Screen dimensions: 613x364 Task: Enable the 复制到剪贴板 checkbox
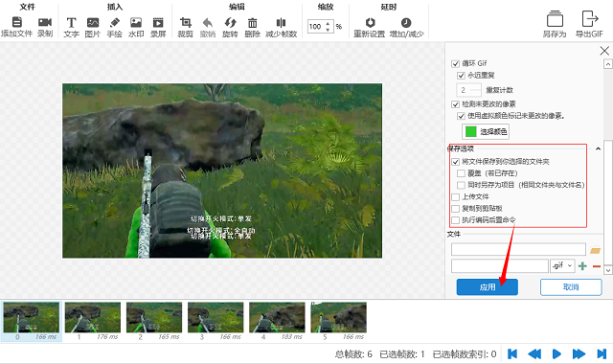tap(455, 209)
